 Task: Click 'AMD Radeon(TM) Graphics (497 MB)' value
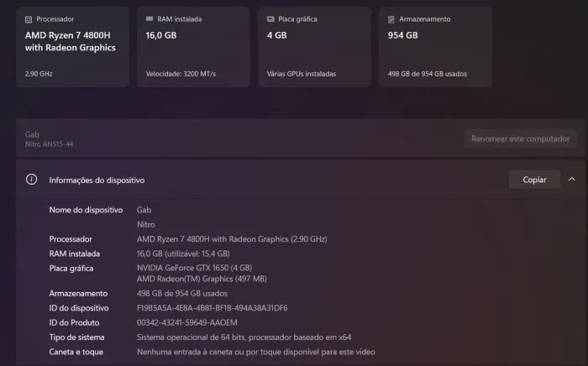(x=202, y=279)
